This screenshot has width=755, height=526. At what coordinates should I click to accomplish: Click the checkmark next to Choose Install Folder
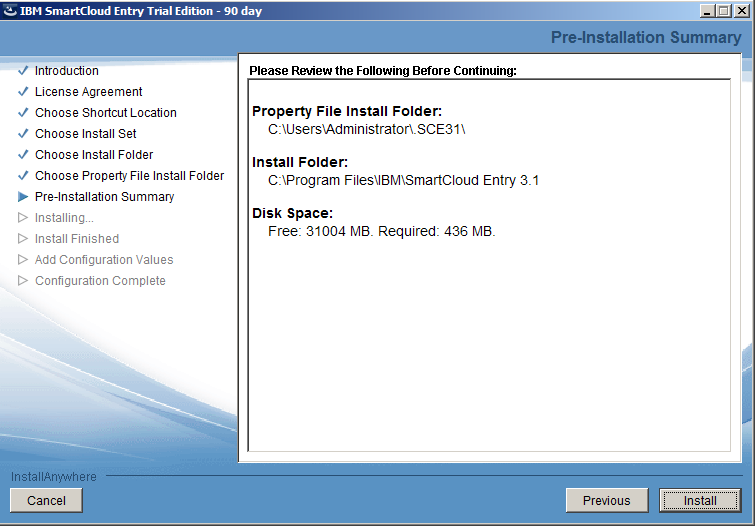coord(23,155)
